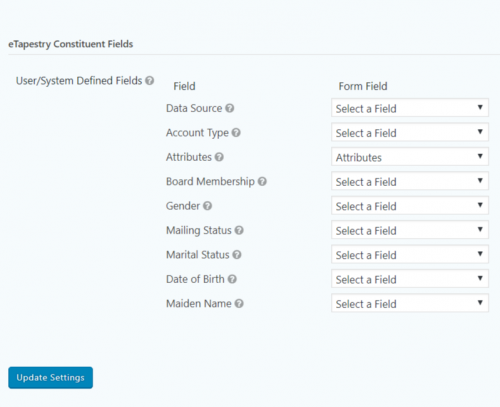Click the Board Membership label text
500x407 pixels.
pos(210,182)
